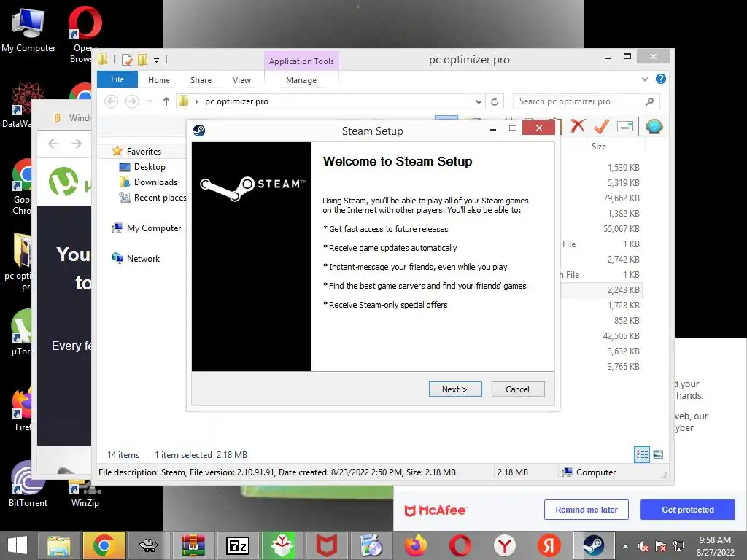This screenshot has height=560, width=747.
Task: Click the quick access properties icon
Action: point(127,60)
